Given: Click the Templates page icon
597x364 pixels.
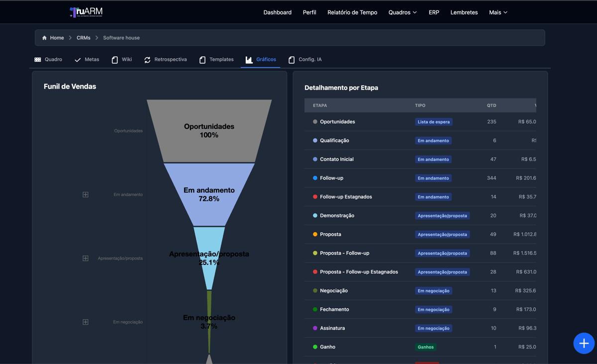Looking at the screenshot, I should (202, 60).
